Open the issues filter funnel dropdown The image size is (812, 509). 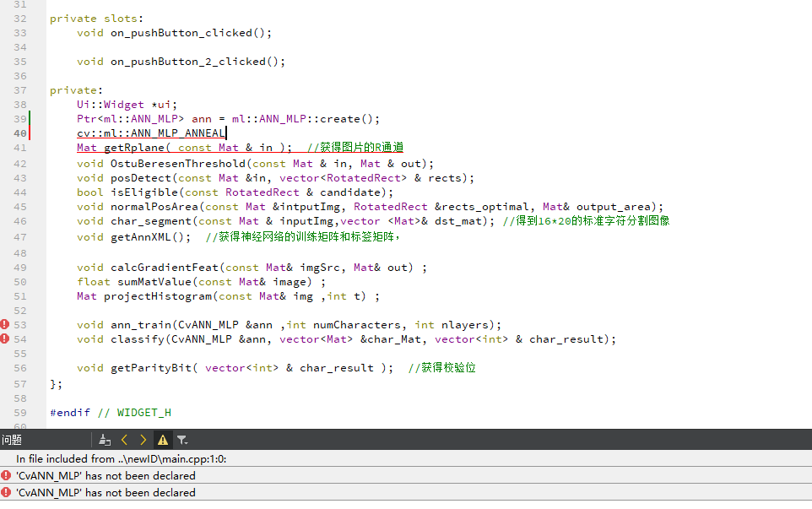pos(181,440)
